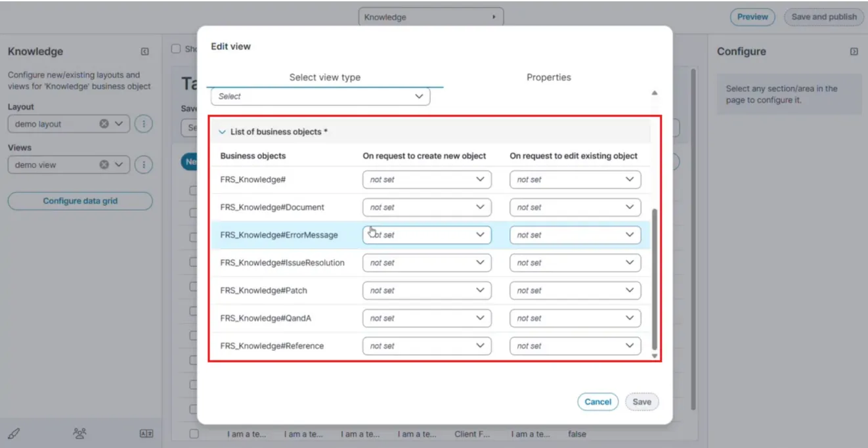The height and width of the screenshot is (448, 868).
Task: Switch to the Properties tab
Action: tap(549, 77)
